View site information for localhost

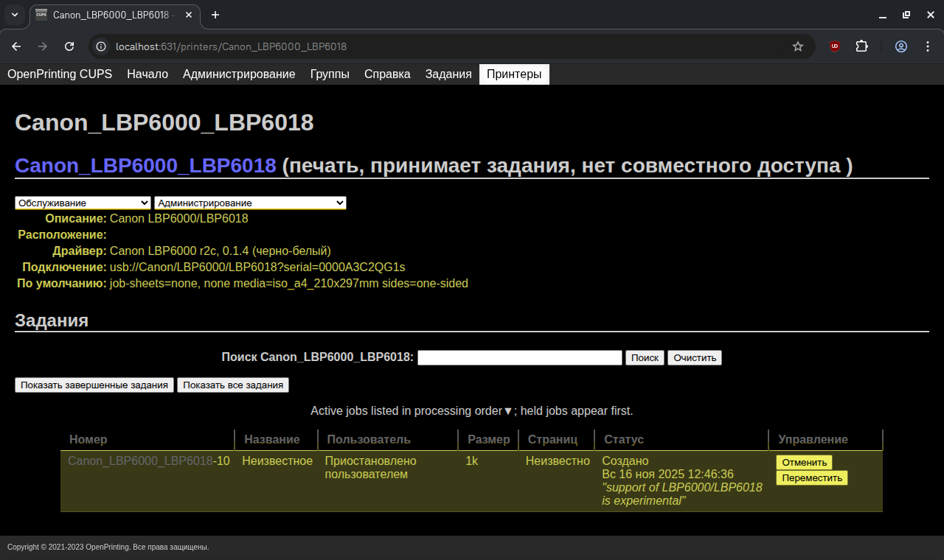point(102,46)
